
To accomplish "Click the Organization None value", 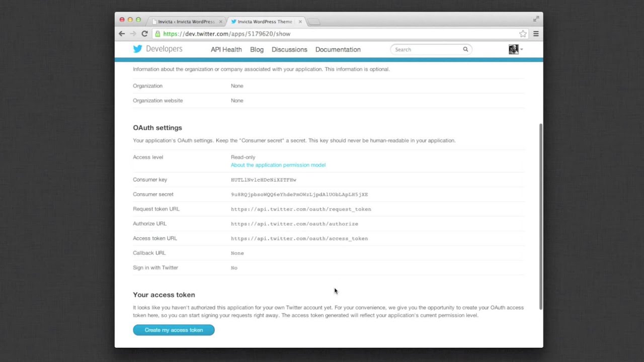I will pos(237,86).
